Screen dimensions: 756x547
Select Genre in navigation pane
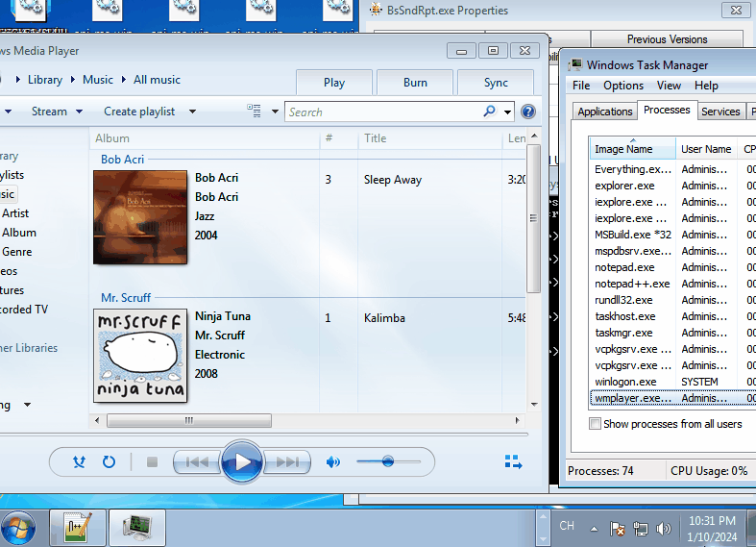click(17, 252)
